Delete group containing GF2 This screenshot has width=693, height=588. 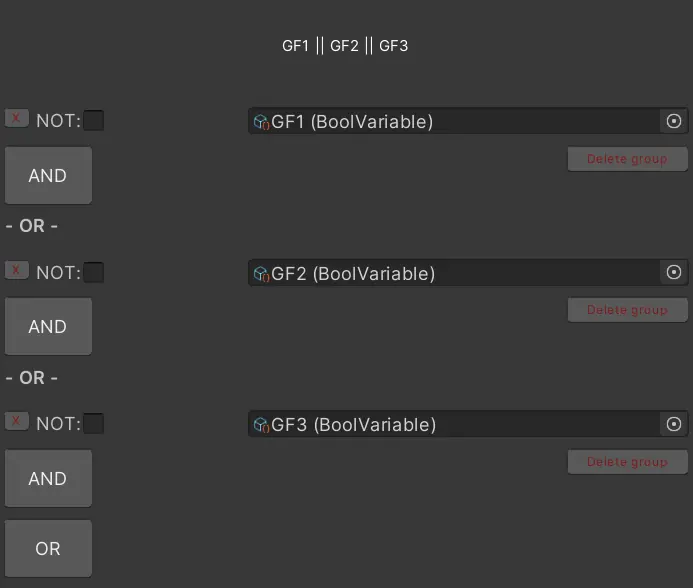pyautogui.click(x=627, y=310)
